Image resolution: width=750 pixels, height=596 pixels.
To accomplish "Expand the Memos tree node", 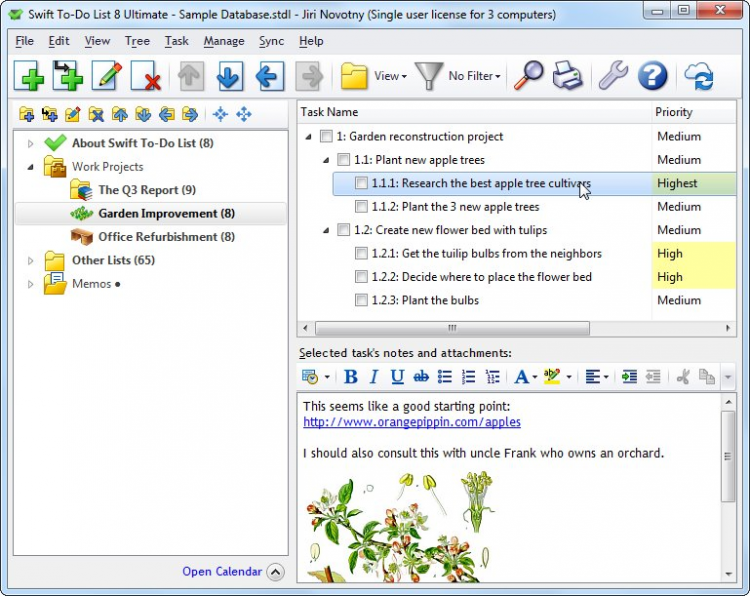I will [30, 284].
